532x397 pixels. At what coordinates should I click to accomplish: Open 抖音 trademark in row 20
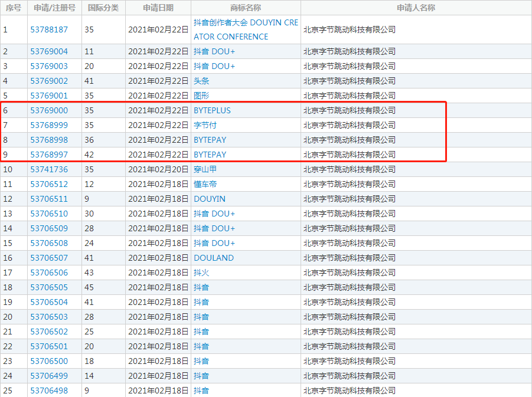point(201,317)
